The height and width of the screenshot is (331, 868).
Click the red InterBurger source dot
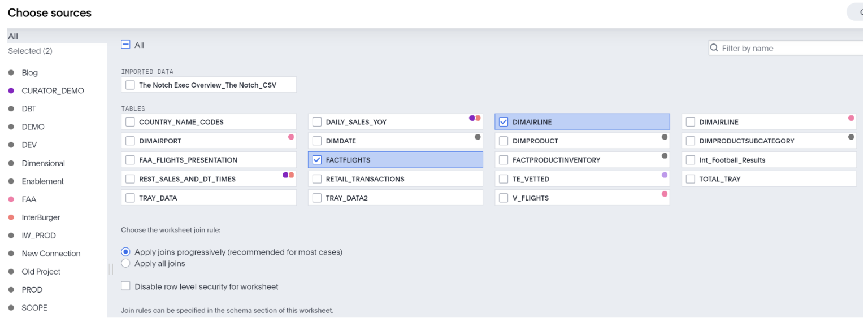point(11,217)
